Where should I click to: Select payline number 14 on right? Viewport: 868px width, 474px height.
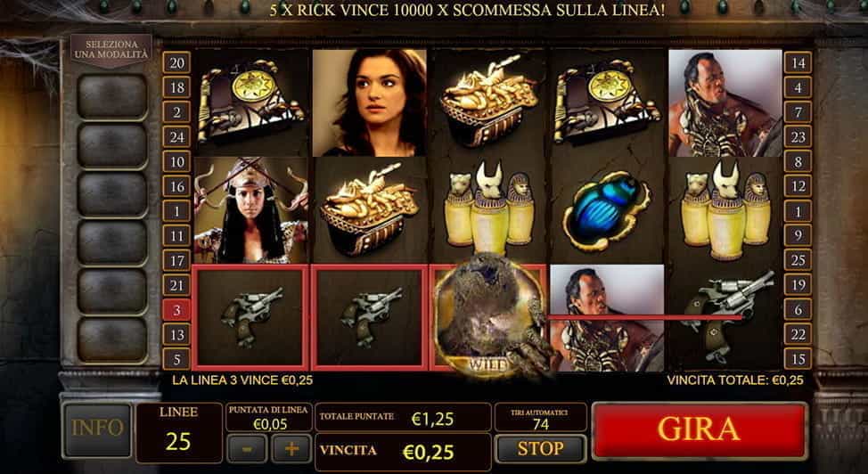(x=798, y=62)
